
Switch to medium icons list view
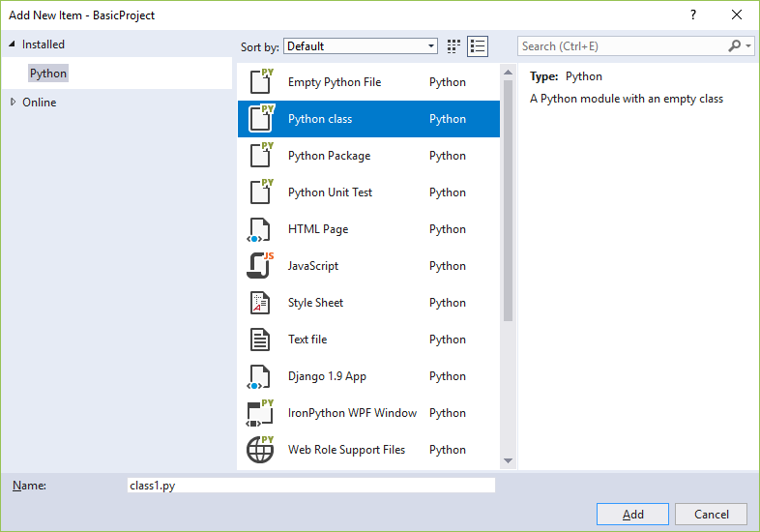coord(478,46)
